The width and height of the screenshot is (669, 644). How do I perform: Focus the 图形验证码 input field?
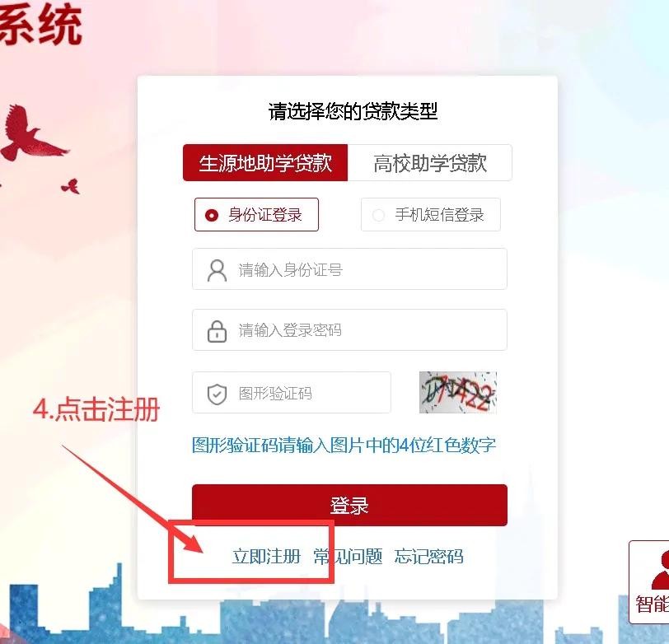click(x=292, y=392)
